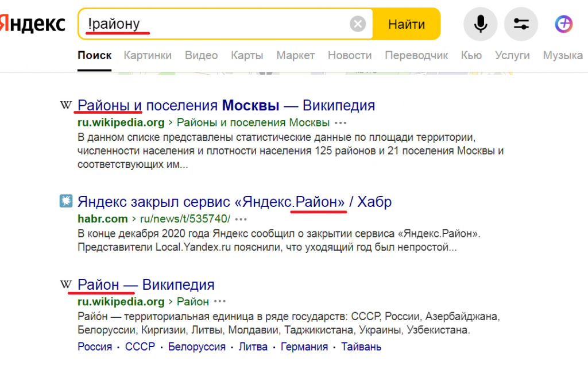
Task: Open the Карты tab
Action: click(x=247, y=56)
